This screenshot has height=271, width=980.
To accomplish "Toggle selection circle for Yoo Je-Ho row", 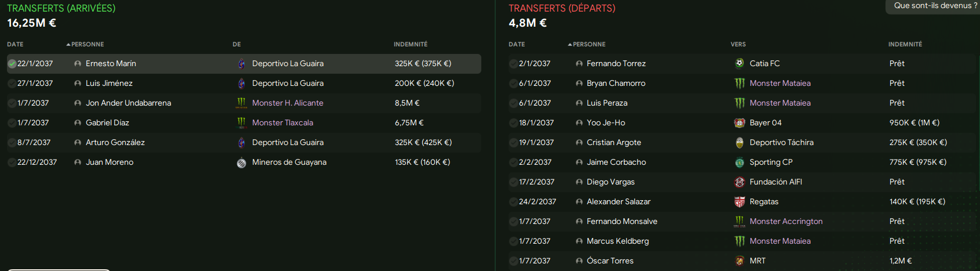I will pos(513,123).
